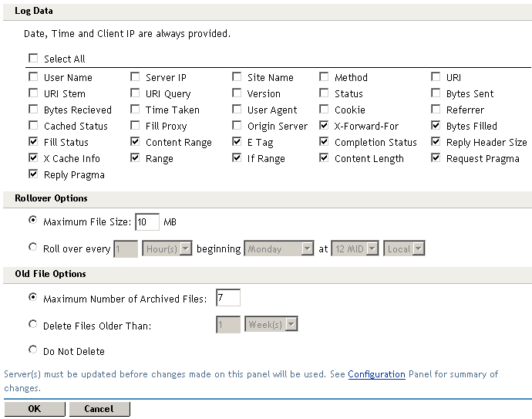Enable the URI Stem checkbox

33,93
